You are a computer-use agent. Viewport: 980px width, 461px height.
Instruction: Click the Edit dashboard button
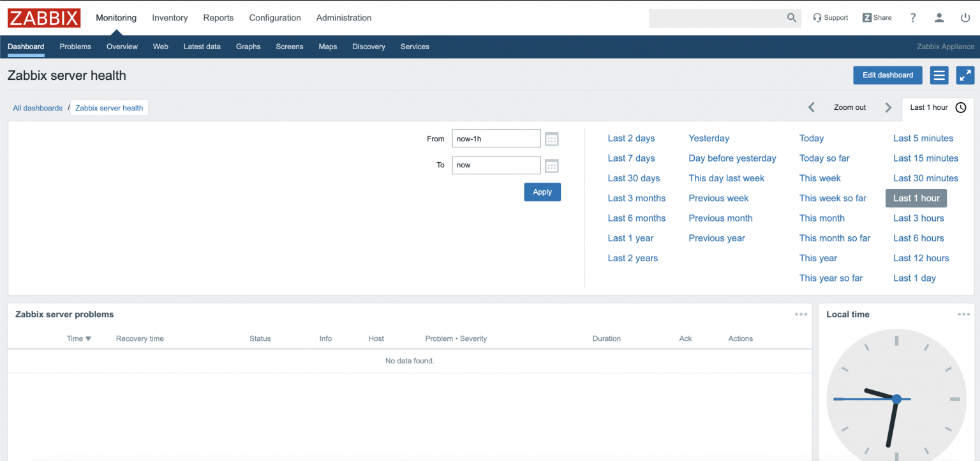887,75
